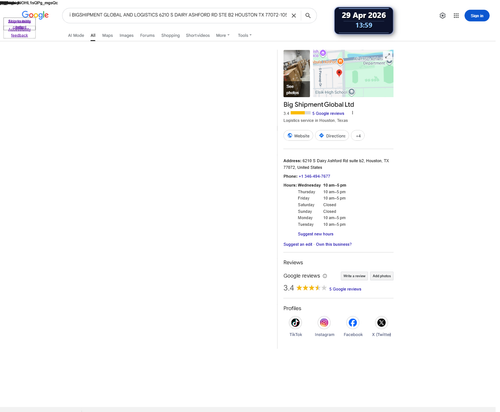Click the purple marker on map
500x412 pixels.
point(323,53)
